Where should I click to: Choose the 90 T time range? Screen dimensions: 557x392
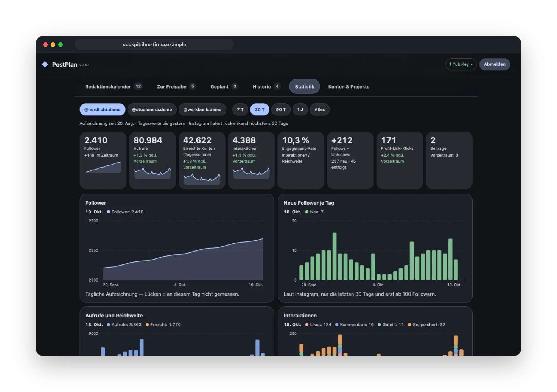(281, 110)
